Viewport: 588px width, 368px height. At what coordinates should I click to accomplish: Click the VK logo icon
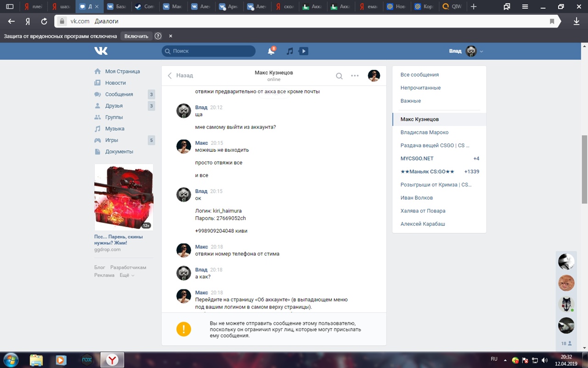pos(101,51)
